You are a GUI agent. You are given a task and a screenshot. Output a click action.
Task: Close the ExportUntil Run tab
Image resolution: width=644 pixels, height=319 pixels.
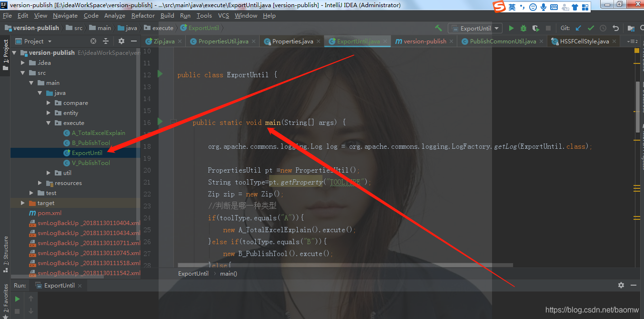pos(80,286)
